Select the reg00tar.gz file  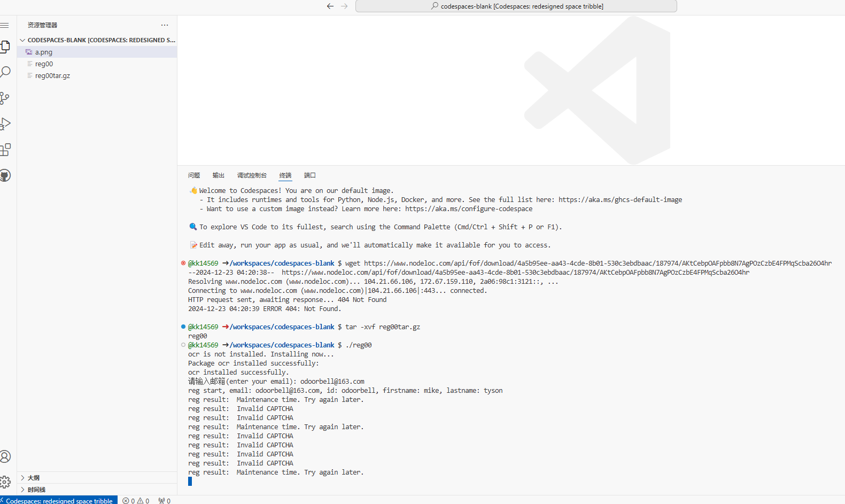tap(97, 75)
